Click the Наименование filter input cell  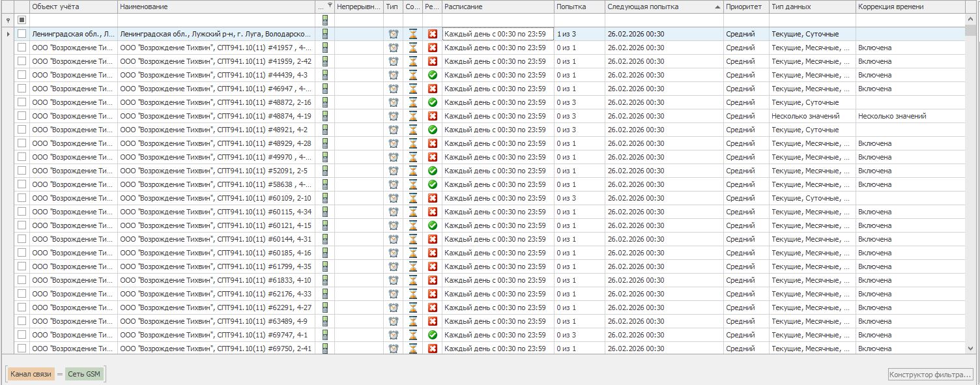tap(216, 20)
